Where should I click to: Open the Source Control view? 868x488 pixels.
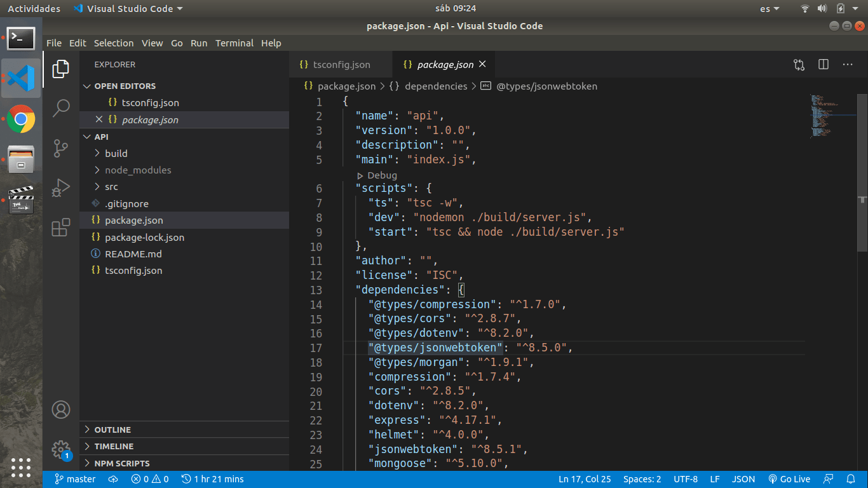pos(61,148)
